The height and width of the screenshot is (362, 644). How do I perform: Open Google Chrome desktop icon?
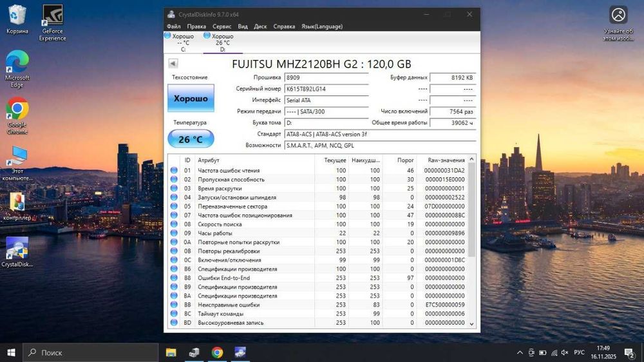17,116
